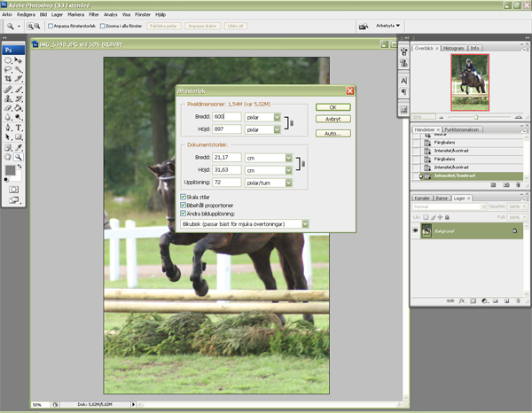This screenshot has width=532, height=413.
Task: Switch to the Histogram tab
Action: pyautogui.click(x=453, y=48)
